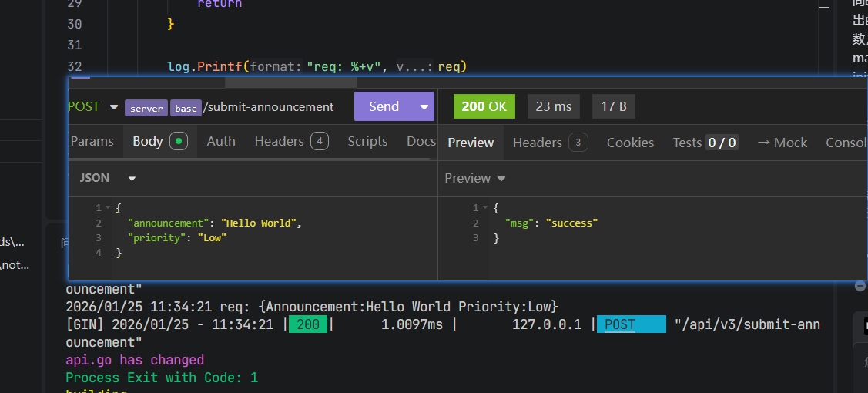Open the Cookies tab
Image resolution: width=868 pixels, height=393 pixels.
[x=630, y=143]
